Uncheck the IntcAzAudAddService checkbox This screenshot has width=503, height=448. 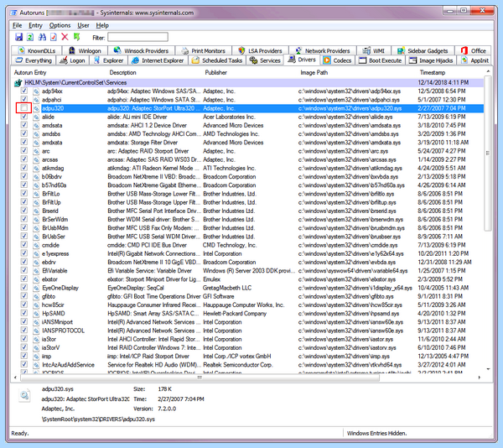pos(24,365)
